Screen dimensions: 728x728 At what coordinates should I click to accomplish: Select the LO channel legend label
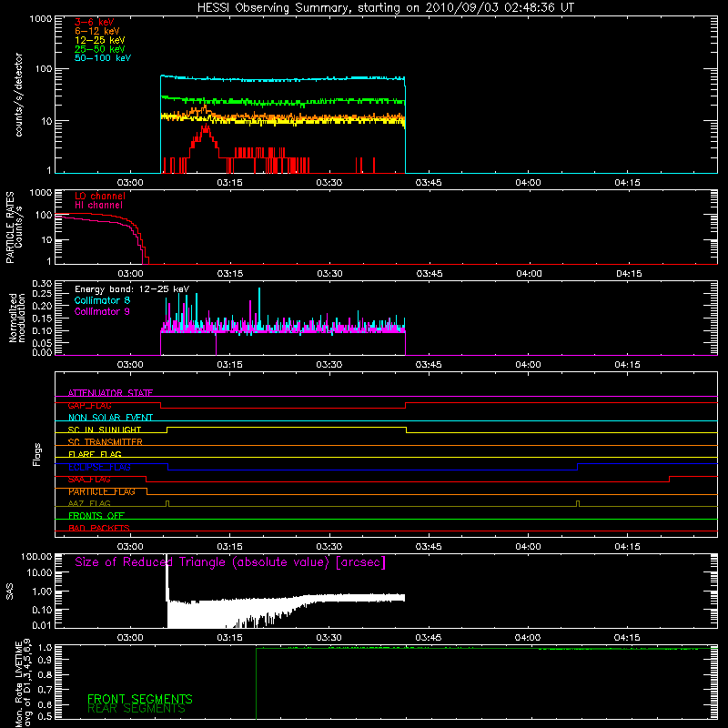tap(100, 196)
